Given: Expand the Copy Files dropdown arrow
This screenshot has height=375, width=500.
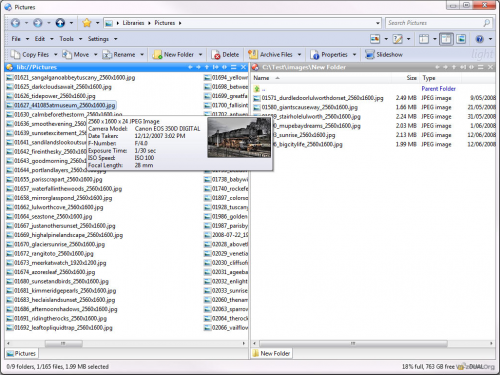Looking at the screenshot, I should 56,55.
